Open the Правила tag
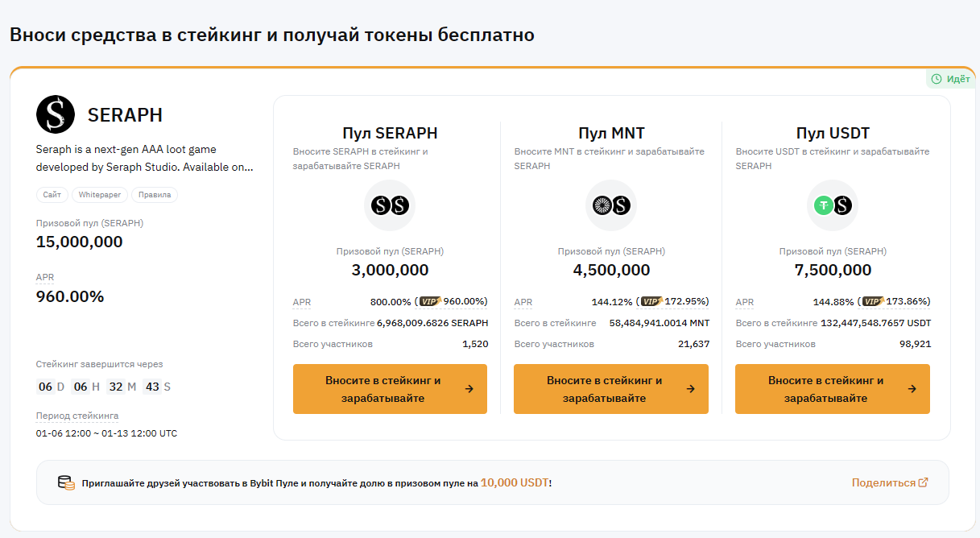Image resolution: width=980 pixels, height=538 pixels. tap(155, 195)
